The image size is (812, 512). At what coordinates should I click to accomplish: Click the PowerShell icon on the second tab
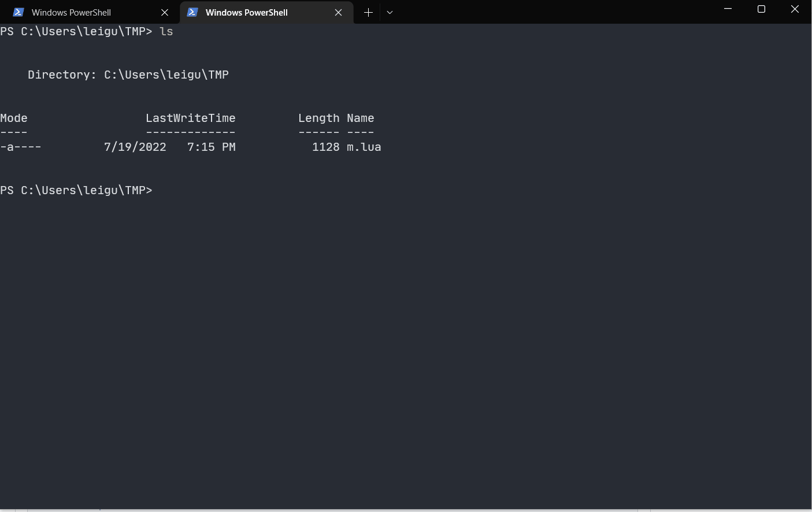(x=192, y=12)
